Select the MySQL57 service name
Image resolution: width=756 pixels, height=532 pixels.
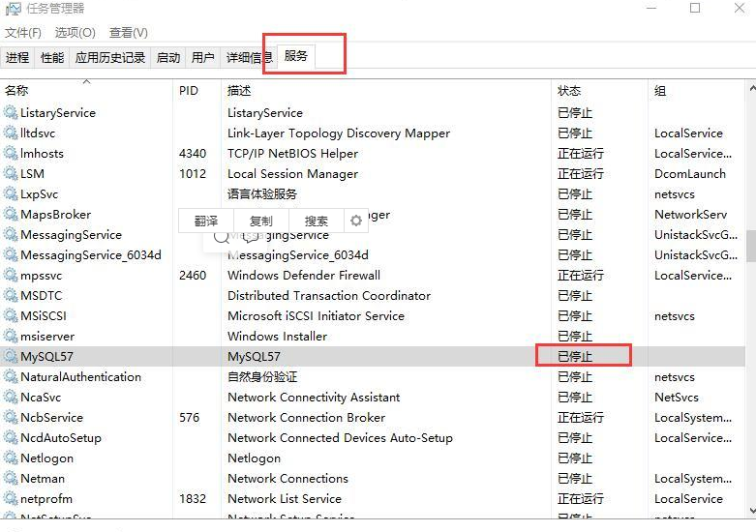(x=46, y=357)
